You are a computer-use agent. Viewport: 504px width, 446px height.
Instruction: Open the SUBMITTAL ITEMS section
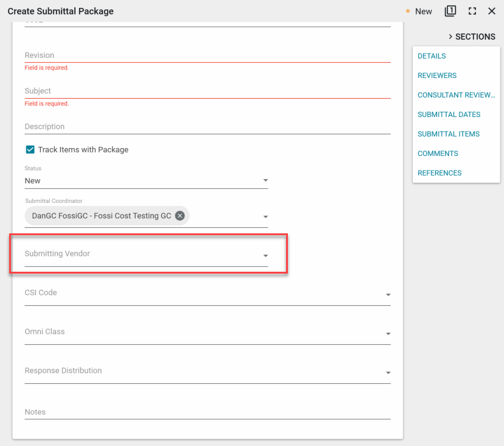(448, 134)
